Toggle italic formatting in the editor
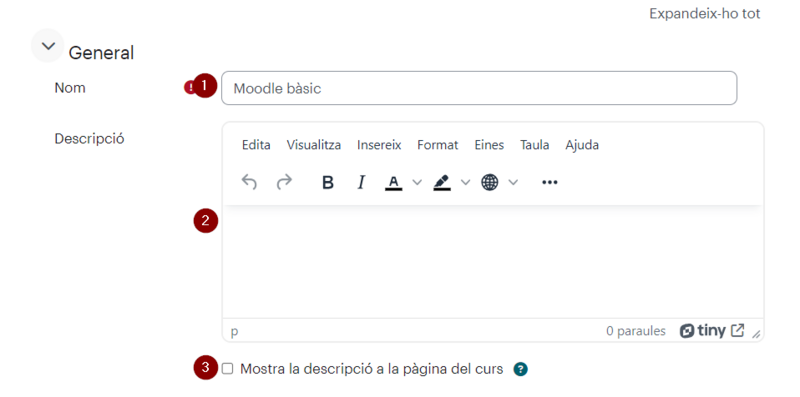Screen dimensions: 800x397 [x=361, y=182]
